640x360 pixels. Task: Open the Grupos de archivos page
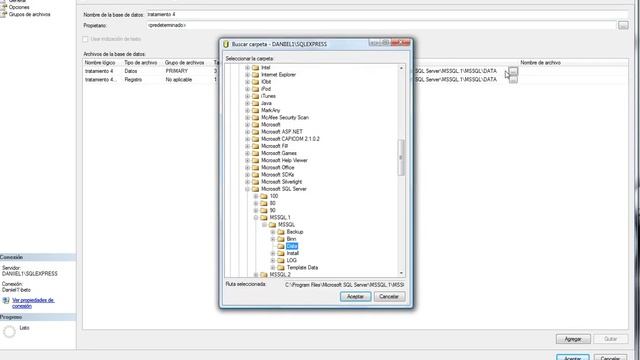click(x=29, y=14)
